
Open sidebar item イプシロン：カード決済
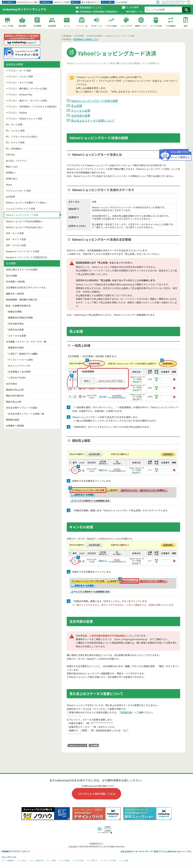pos(32,70)
